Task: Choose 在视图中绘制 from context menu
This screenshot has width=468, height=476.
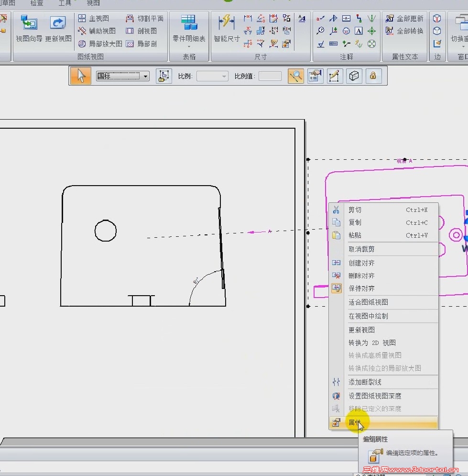Action: coord(384,316)
